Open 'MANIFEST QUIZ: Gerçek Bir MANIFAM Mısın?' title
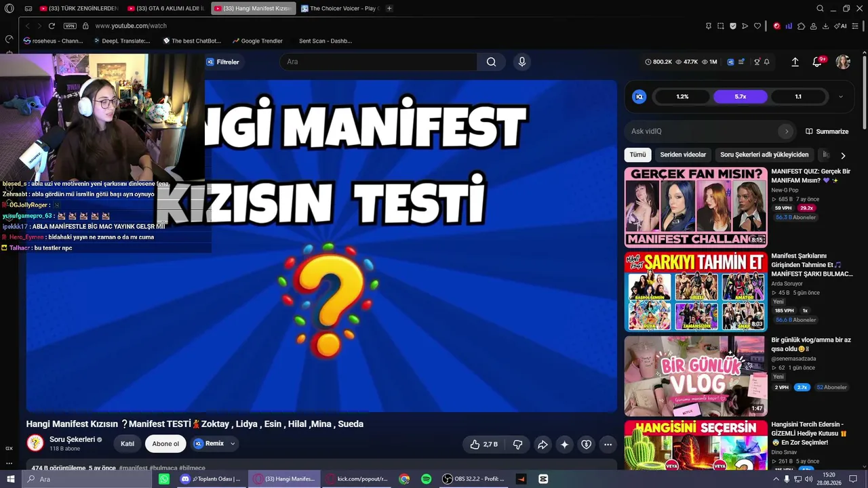This screenshot has width=868, height=488. 811,176
